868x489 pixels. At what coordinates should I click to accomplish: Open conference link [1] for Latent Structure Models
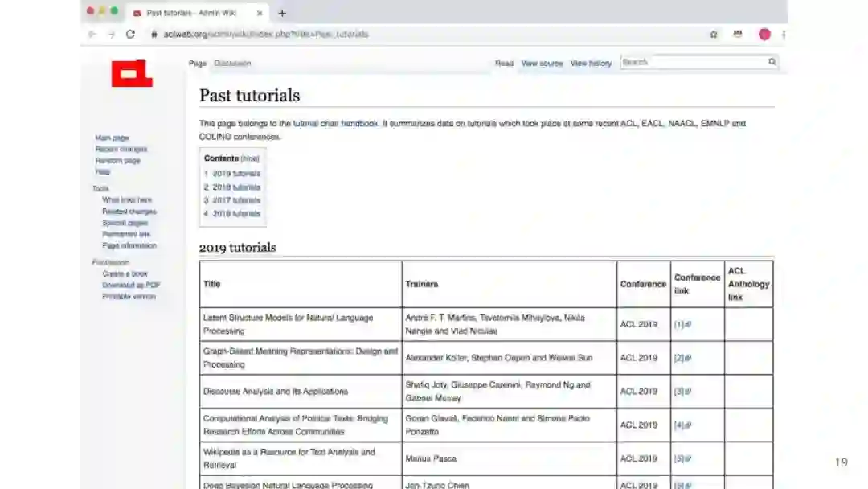point(682,324)
